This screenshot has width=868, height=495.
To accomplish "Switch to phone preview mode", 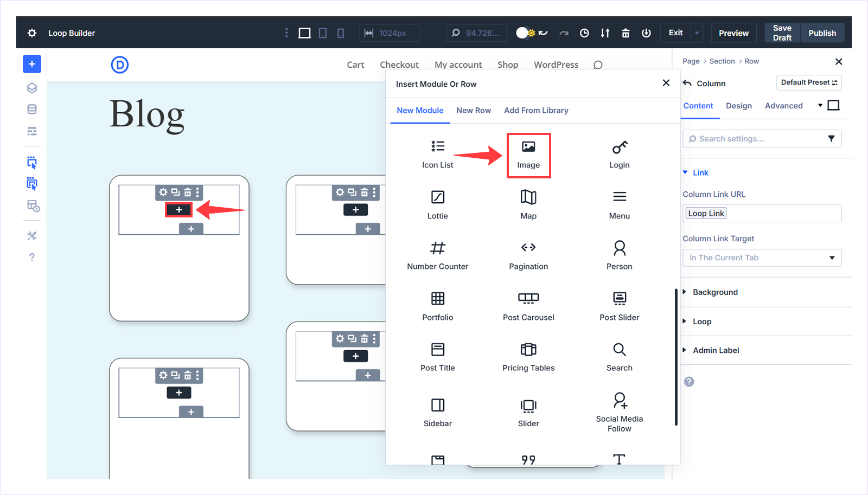I will click(x=340, y=33).
